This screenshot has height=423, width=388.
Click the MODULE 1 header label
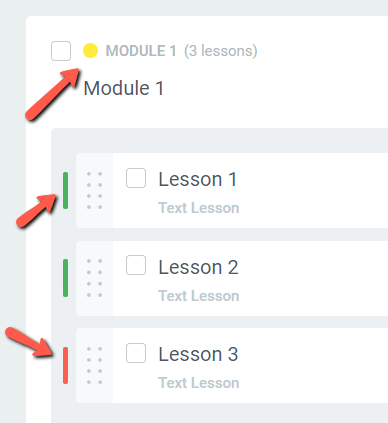141,51
